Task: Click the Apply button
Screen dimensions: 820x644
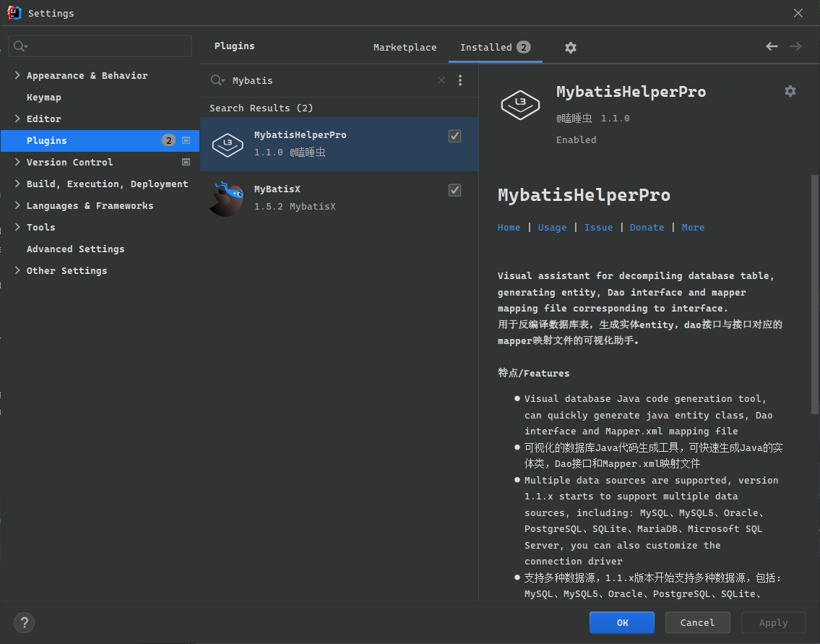Action: (774, 622)
